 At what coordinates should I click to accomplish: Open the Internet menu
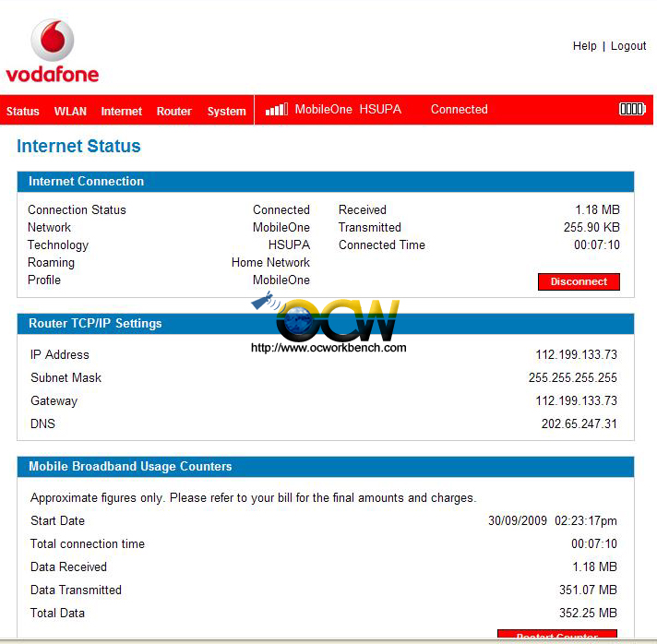[122, 111]
